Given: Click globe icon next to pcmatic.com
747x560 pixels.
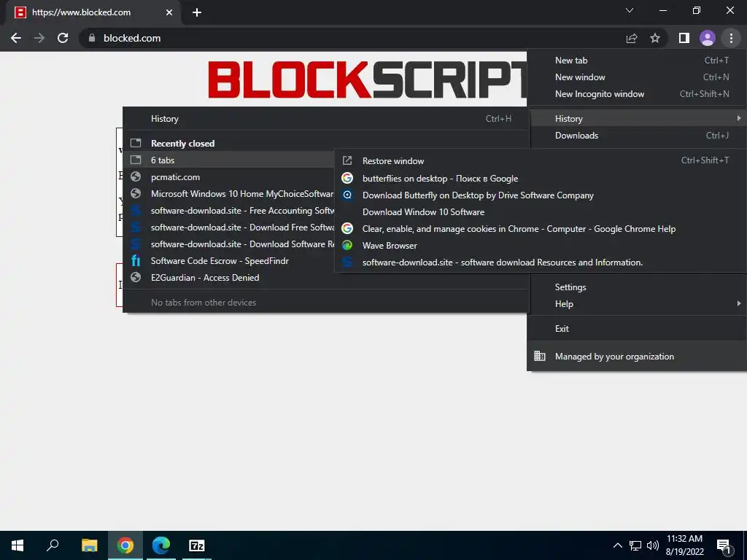Looking at the screenshot, I should (136, 176).
